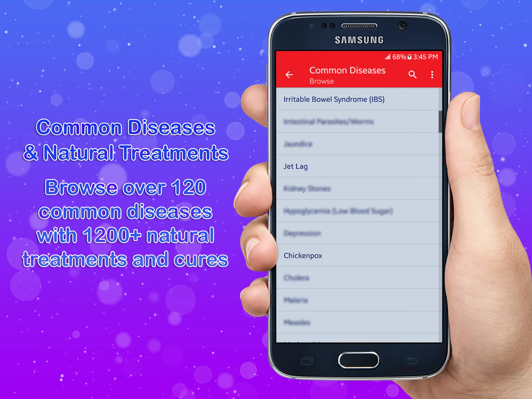Screen dimensions: 532x399
Task: Toggle the search functionality on
Action: tap(412, 74)
